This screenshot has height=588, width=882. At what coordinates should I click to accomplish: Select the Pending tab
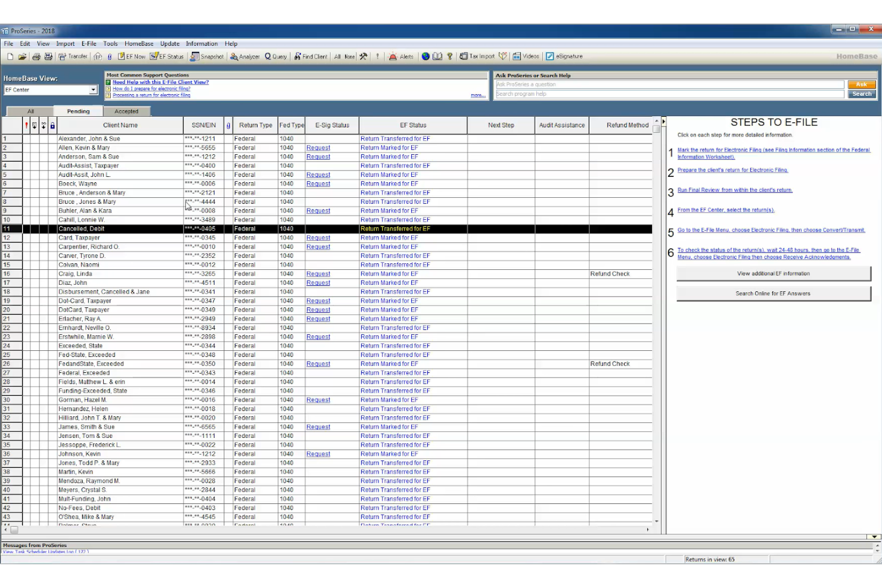(x=78, y=111)
